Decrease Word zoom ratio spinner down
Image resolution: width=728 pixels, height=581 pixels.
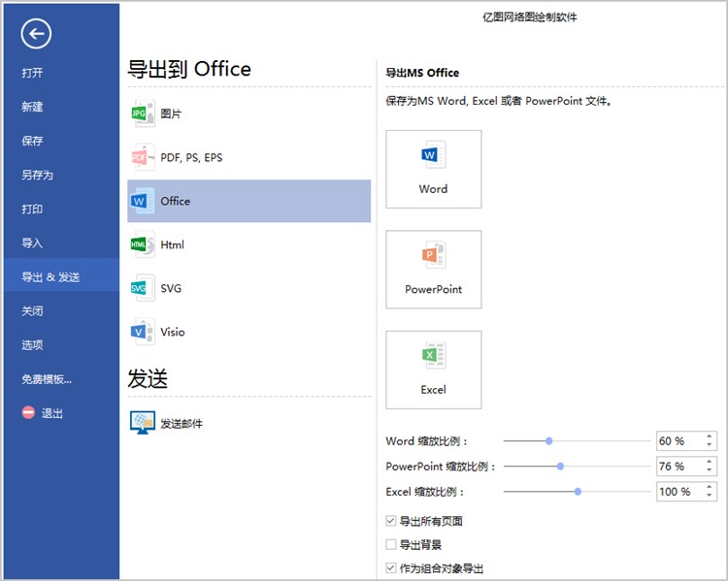[x=709, y=444]
